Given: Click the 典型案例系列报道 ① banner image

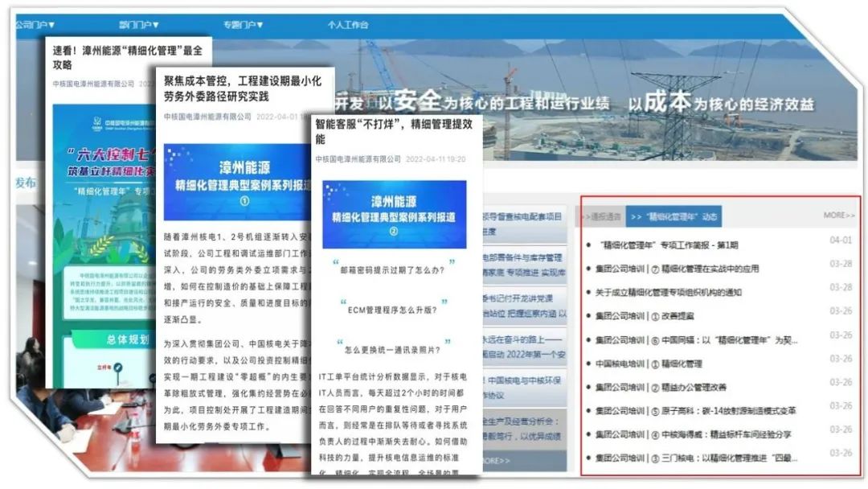Looking at the screenshot, I should click(x=238, y=183).
